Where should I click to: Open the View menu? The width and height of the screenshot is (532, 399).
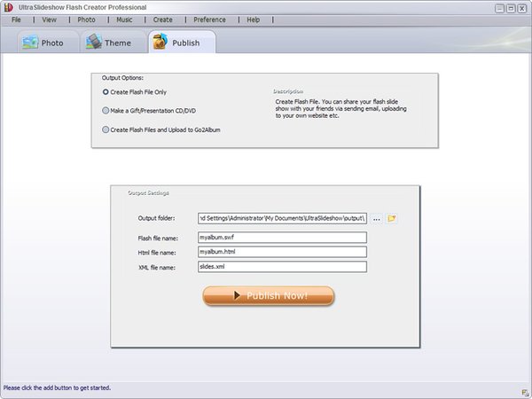pos(49,20)
